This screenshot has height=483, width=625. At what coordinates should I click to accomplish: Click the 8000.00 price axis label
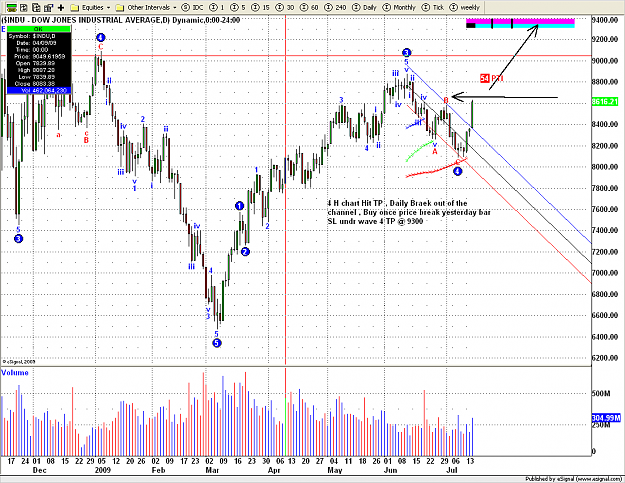click(x=605, y=167)
